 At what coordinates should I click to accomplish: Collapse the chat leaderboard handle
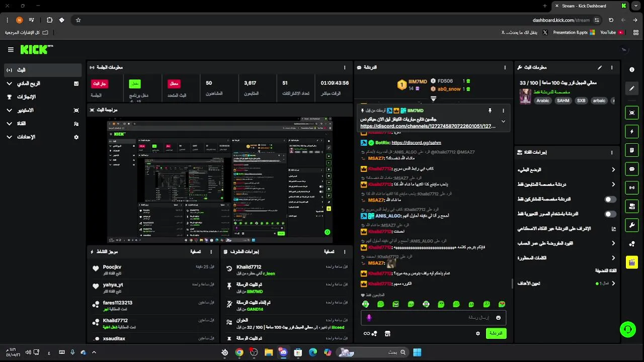433,99
